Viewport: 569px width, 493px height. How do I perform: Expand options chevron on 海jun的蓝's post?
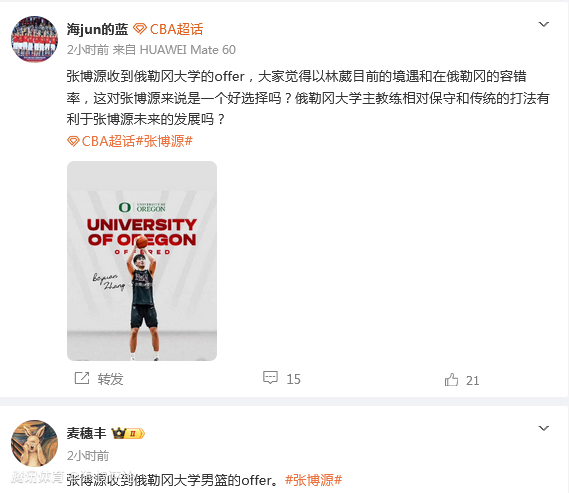click(x=543, y=24)
